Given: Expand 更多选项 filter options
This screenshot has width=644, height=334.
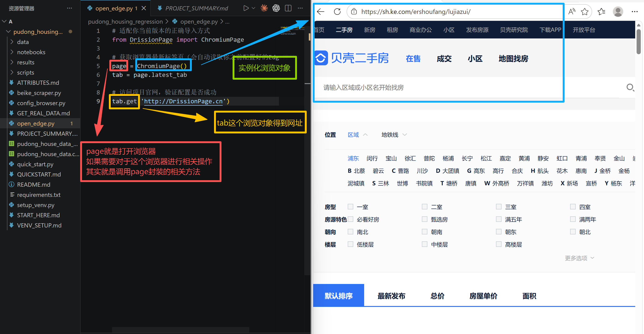Looking at the screenshot, I should pos(579,258).
